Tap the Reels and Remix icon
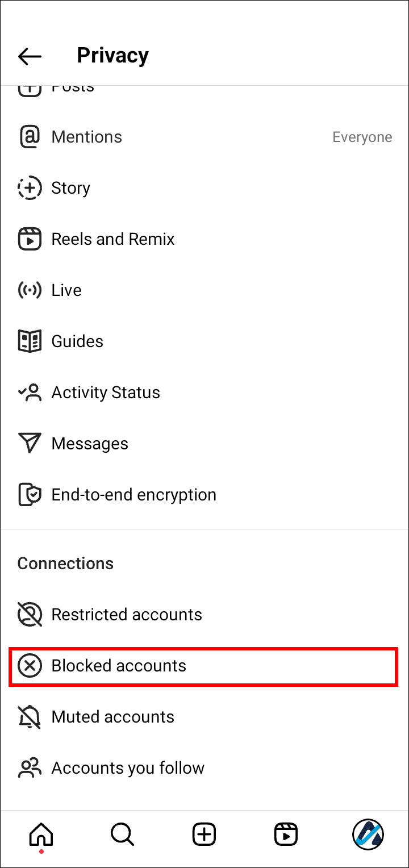The image size is (409, 868). point(30,239)
